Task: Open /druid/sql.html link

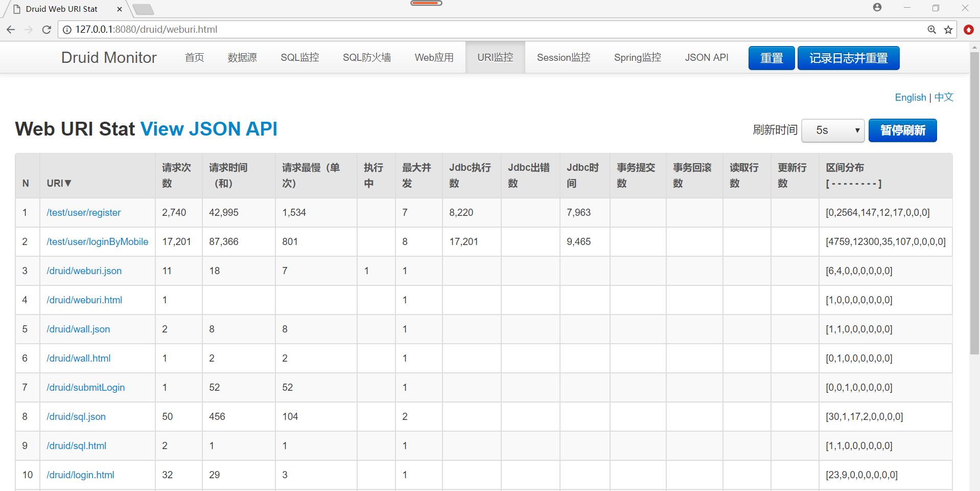Action: (x=77, y=446)
